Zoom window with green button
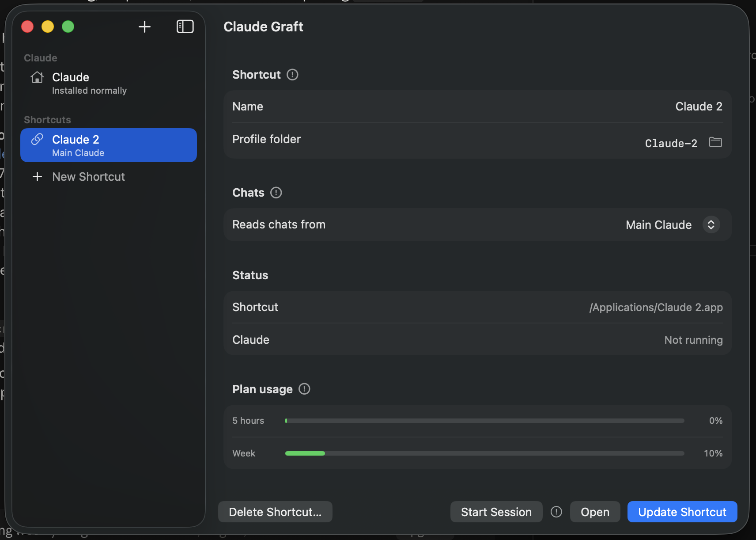This screenshot has height=540, width=756. click(68, 27)
